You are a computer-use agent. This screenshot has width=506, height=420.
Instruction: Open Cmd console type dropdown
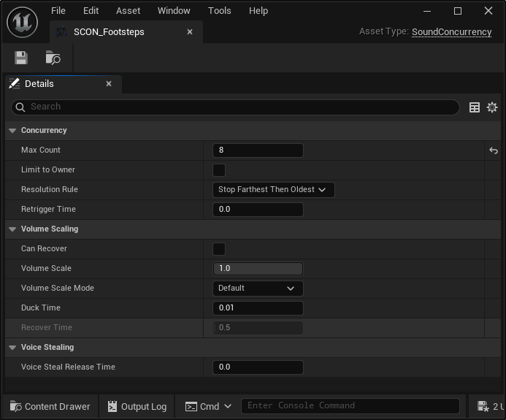(209, 406)
